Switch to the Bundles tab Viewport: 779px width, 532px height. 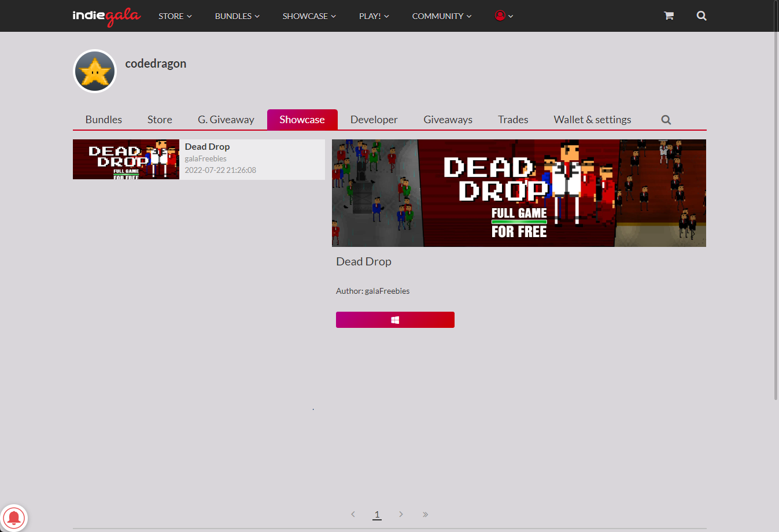104,120
